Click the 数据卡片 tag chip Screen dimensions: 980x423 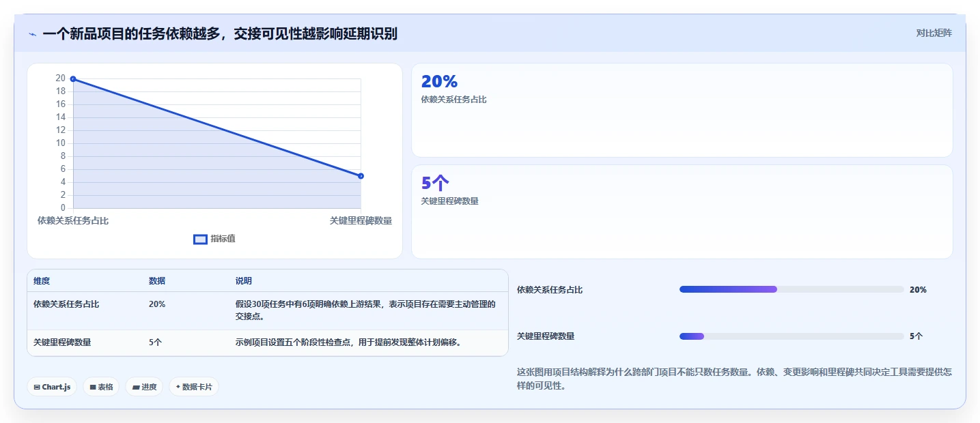coord(194,387)
